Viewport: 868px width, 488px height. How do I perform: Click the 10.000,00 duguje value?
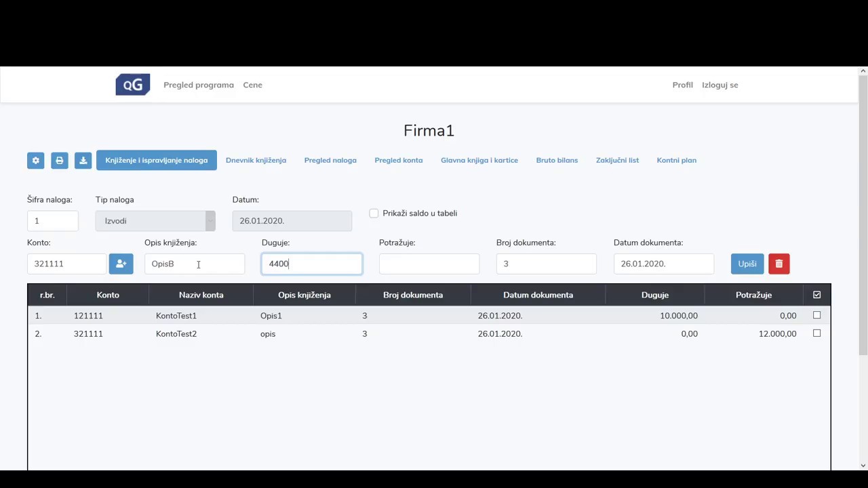[x=679, y=316]
